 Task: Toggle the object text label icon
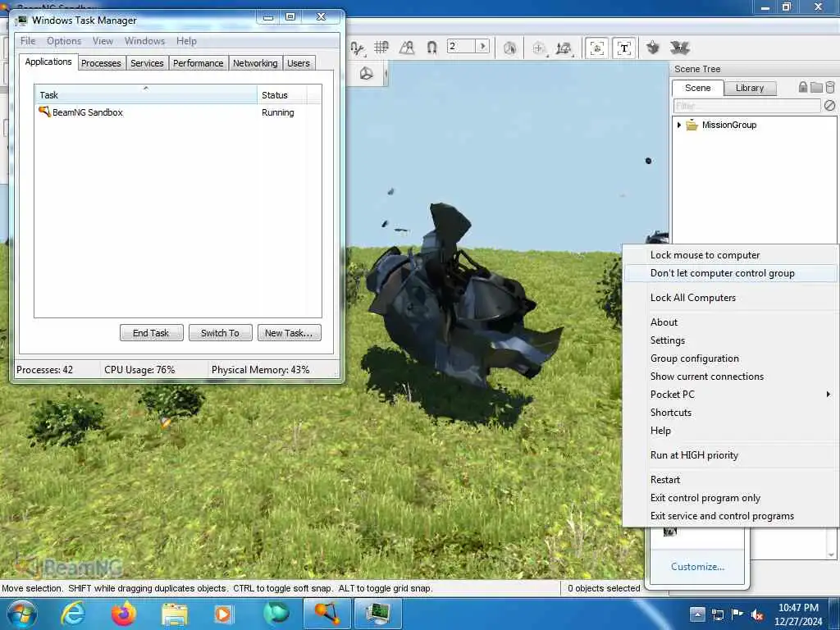tap(623, 48)
